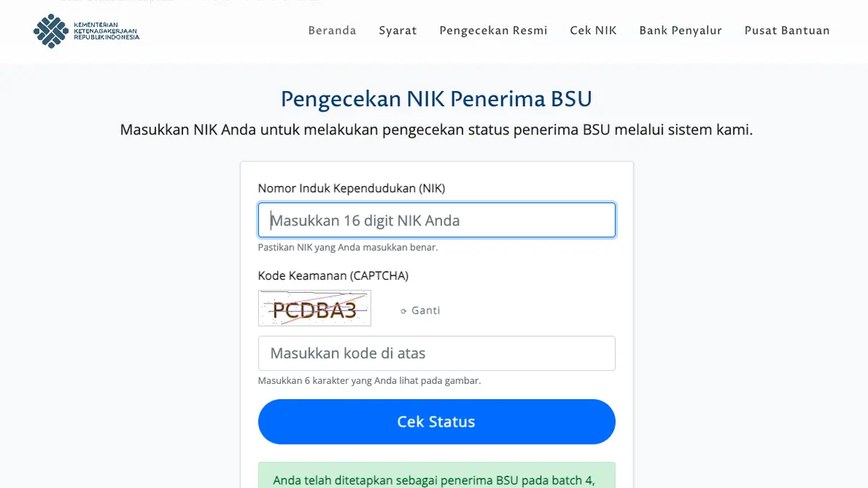Click the refresh icon beside Ganti
The height and width of the screenshot is (488, 868).
pyautogui.click(x=404, y=311)
